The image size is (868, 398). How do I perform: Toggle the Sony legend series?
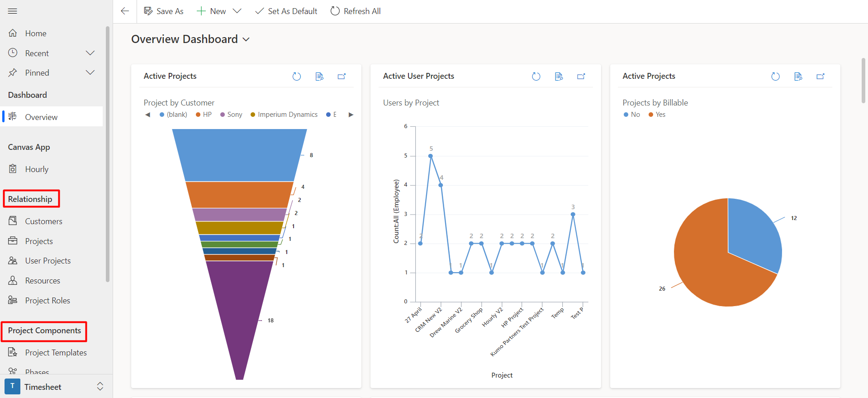pos(231,115)
